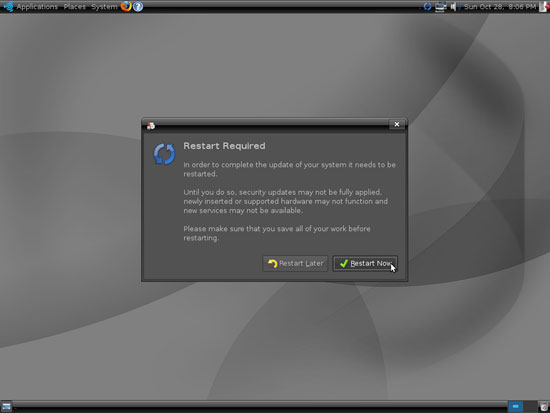Click the 'Until you do so' paragraph
Screen dimensions: 550x413
286,201
